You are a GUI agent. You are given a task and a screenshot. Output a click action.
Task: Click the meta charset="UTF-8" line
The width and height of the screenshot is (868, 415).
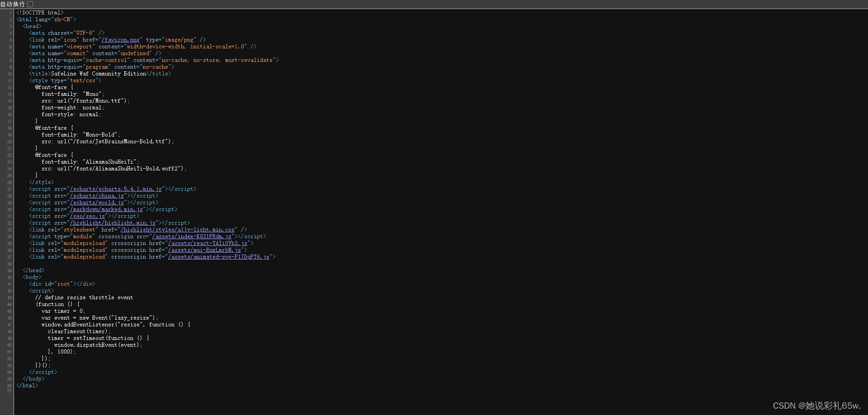[67, 33]
